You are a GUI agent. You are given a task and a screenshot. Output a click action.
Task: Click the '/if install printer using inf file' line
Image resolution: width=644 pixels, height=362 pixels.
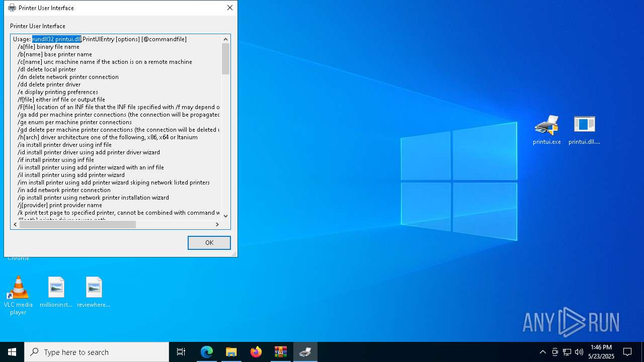point(56,160)
